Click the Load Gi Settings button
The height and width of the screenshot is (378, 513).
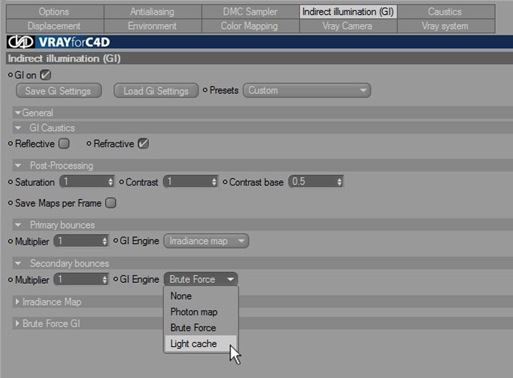pyautogui.click(x=156, y=91)
